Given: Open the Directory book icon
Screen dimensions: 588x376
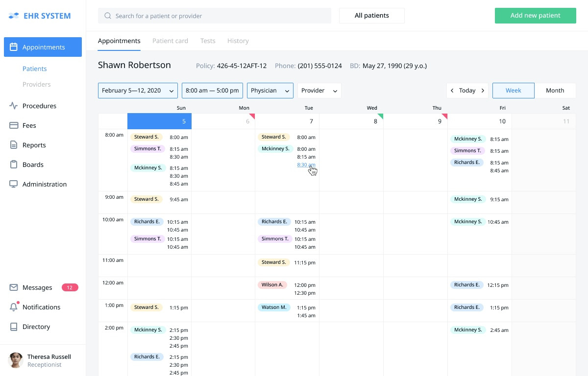Looking at the screenshot, I should click(14, 327).
